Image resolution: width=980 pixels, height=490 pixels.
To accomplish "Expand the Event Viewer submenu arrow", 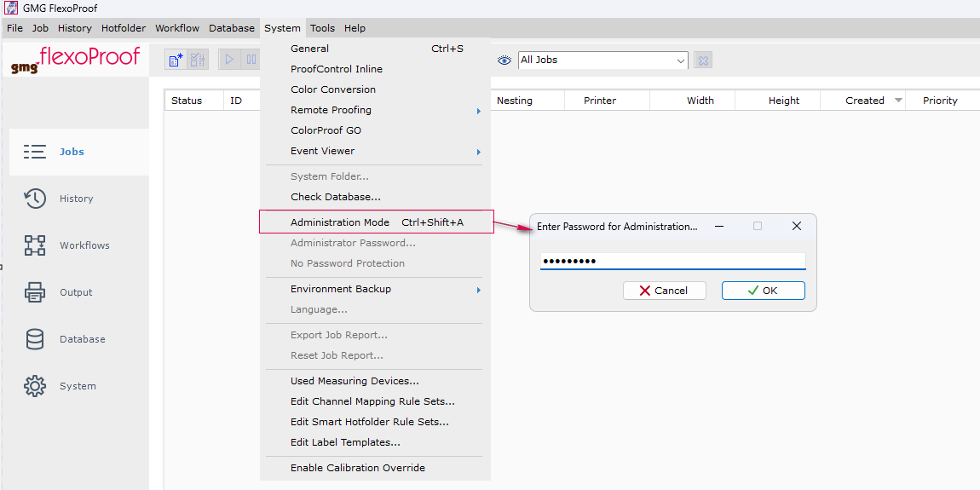I will click(x=479, y=151).
